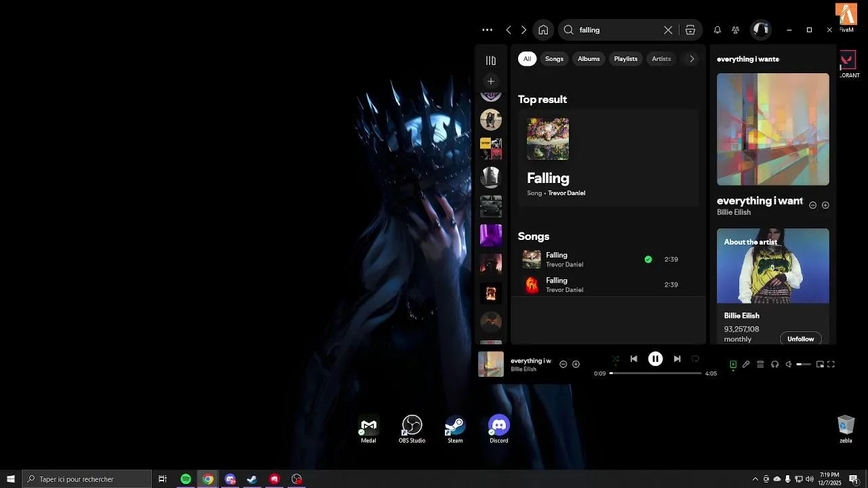Viewport: 868px width, 488px height.
Task: Click the minus icon beside panel song title
Action: coord(813,205)
